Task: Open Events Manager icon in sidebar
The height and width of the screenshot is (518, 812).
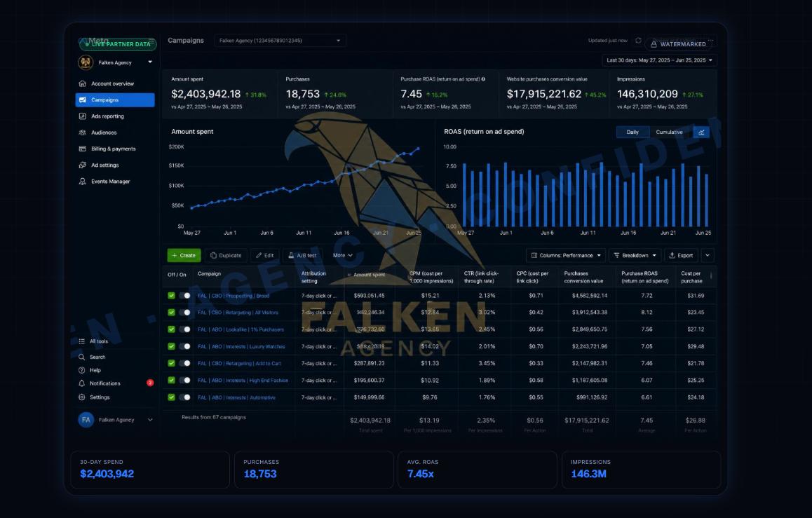Action: pyautogui.click(x=82, y=182)
